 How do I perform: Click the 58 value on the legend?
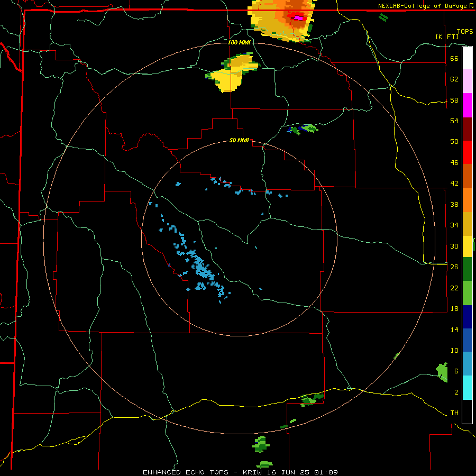click(454, 100)
